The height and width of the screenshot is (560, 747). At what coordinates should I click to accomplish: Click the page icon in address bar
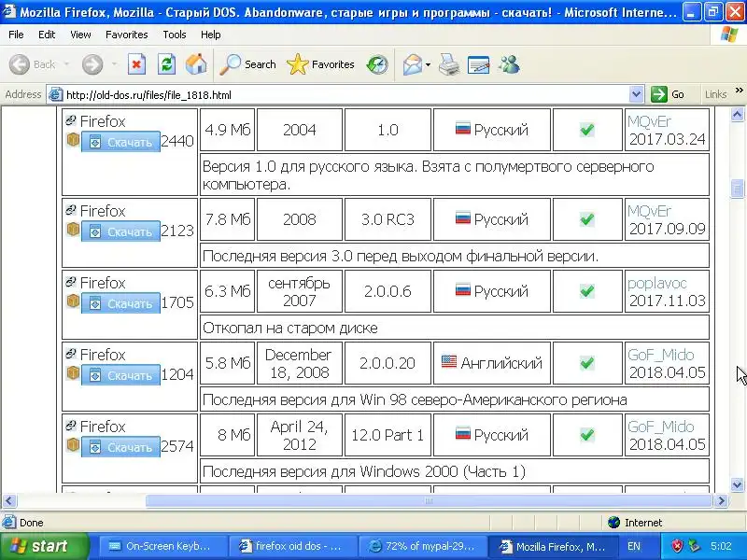click(x=56, y=94)
